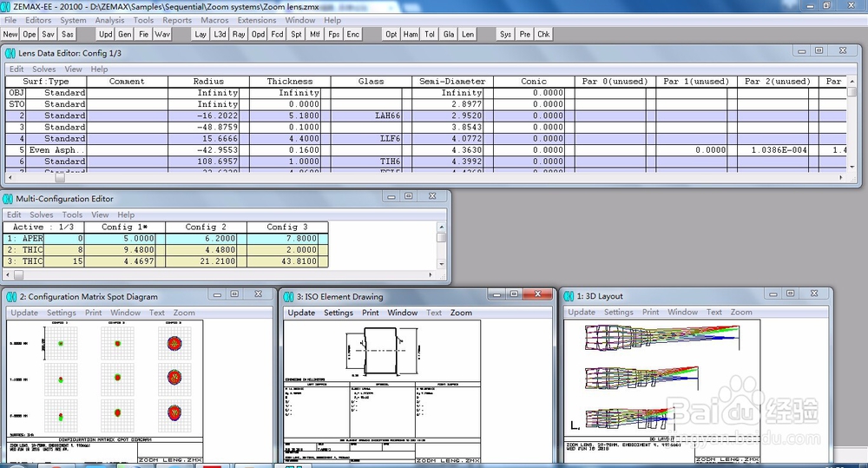Select Even Asph surface type in row 5

click(56, 150)
